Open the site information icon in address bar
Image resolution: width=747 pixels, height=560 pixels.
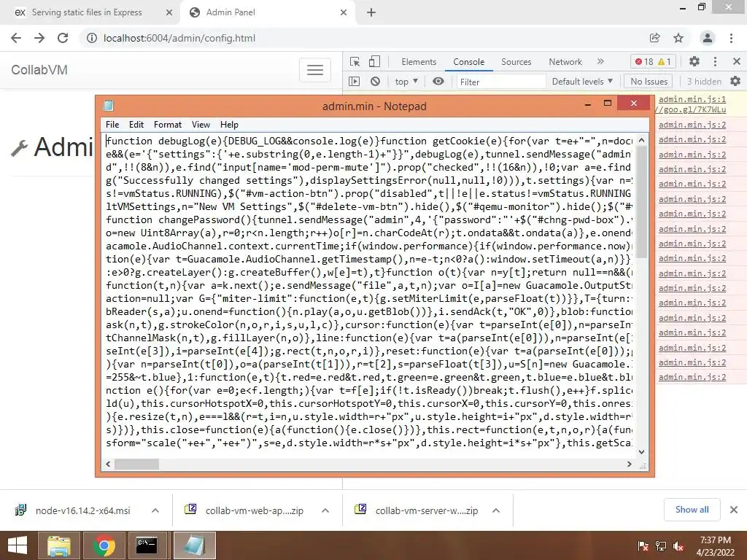click(91, 38)
